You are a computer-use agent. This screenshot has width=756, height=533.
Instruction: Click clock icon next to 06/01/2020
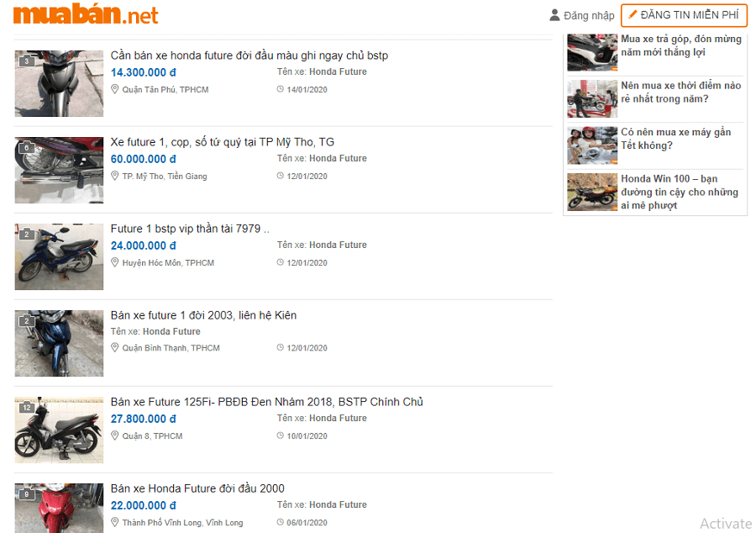point(280,522)
